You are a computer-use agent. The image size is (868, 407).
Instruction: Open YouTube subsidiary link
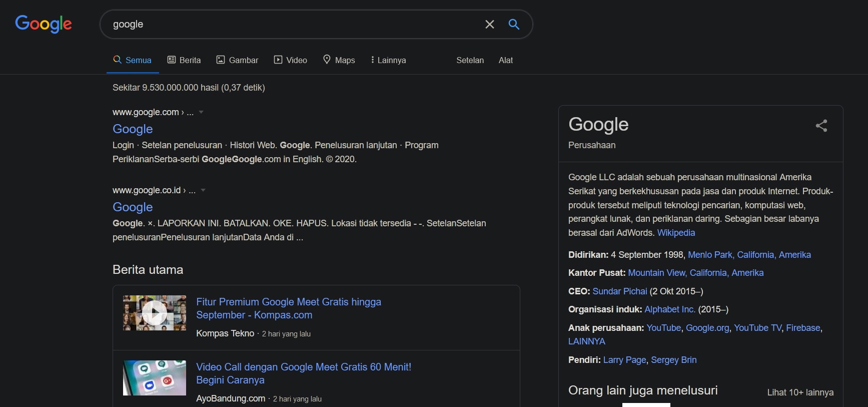(x=664, y=328)
